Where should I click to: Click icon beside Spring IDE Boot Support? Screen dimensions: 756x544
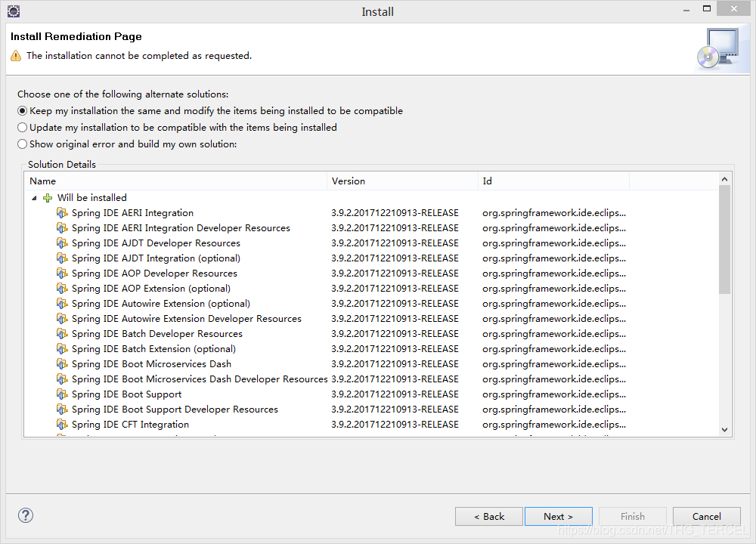[x=62, y=394]
